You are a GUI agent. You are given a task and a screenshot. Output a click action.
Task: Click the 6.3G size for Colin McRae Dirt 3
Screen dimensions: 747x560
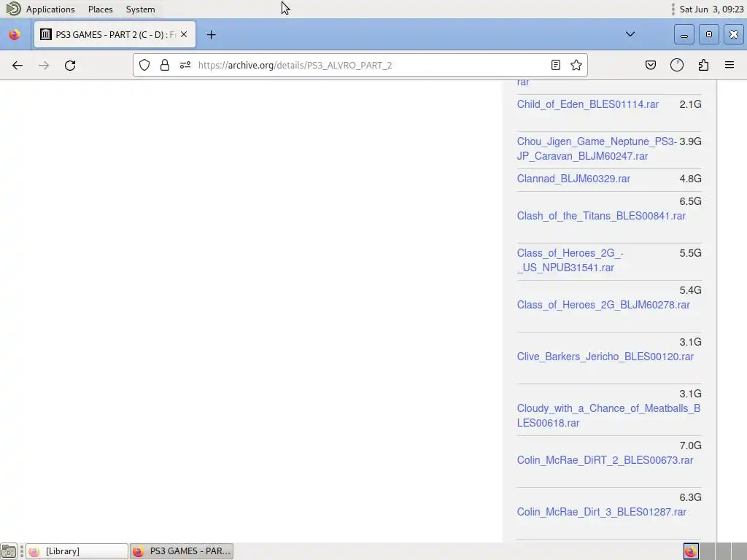coord(690,497)
